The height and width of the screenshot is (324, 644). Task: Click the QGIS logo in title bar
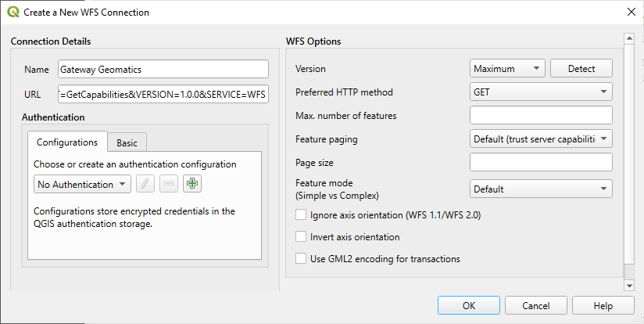pyautogui.click(x=13, y=13)
